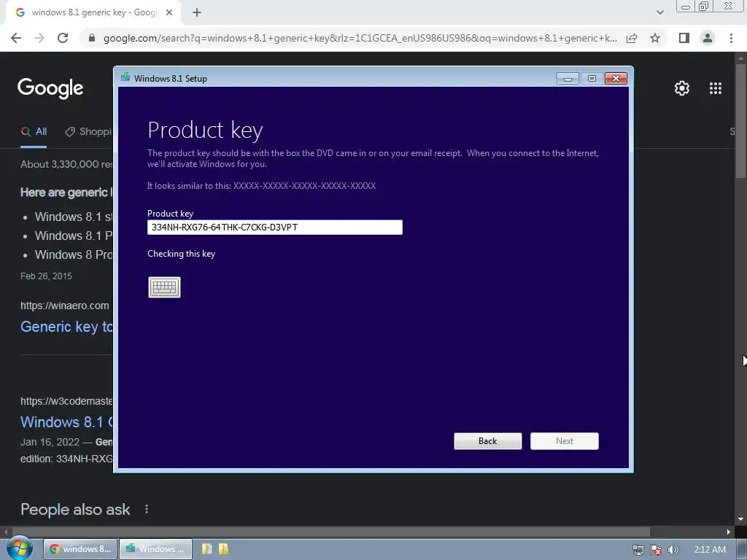Click the https://winaero.com URL text

point(65,306)
